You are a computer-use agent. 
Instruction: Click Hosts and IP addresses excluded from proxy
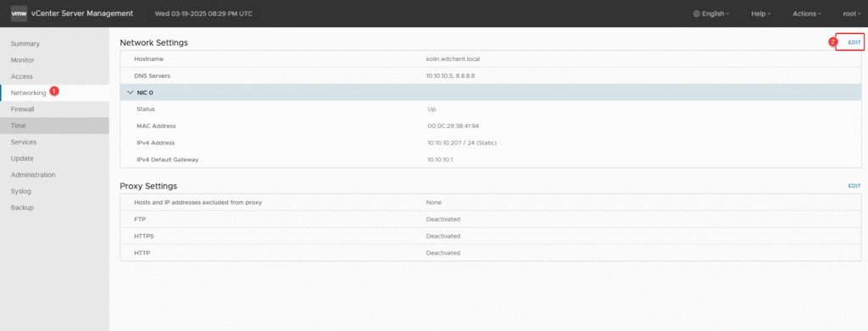[x=198, y=202]
